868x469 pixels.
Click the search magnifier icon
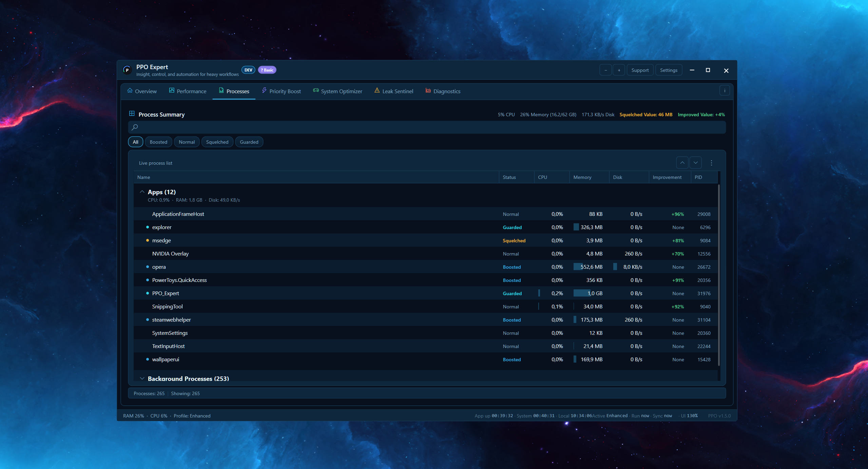pos(135,127)
